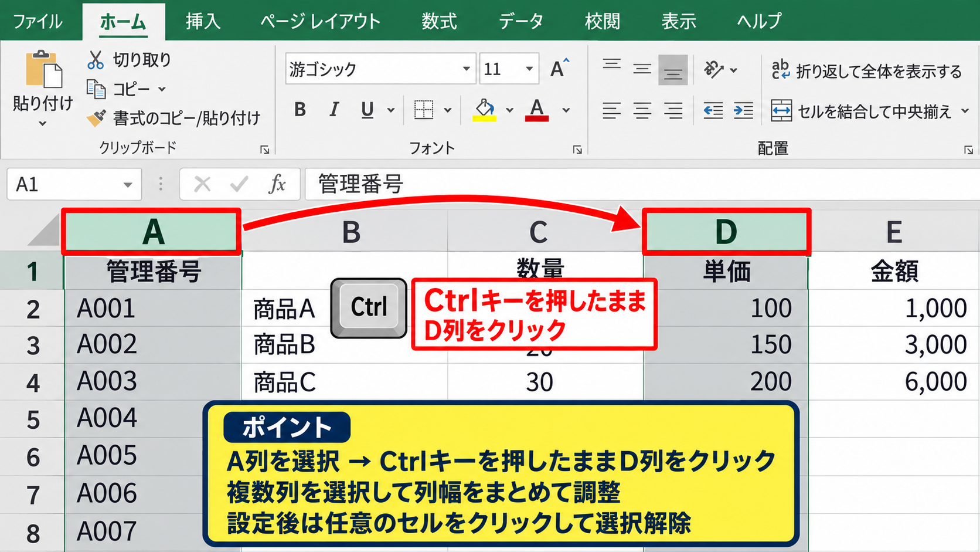Select the column E header
The width and height of the screenshot is (980, 552).
point(894,232)
